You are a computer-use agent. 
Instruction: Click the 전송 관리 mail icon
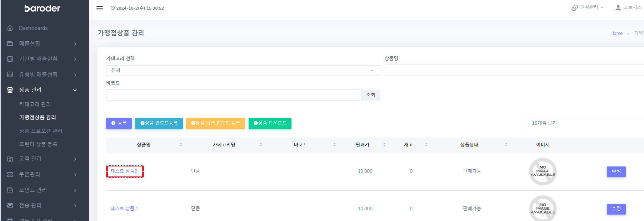click(10, 205)
